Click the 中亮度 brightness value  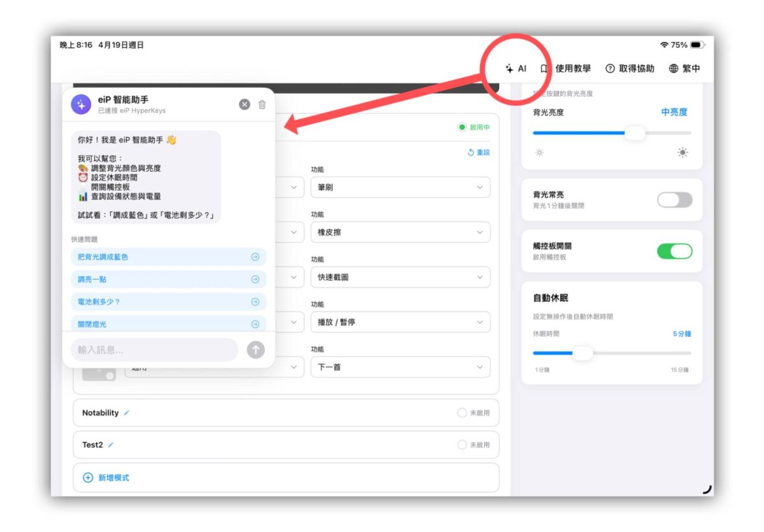[x=674, y=112]
